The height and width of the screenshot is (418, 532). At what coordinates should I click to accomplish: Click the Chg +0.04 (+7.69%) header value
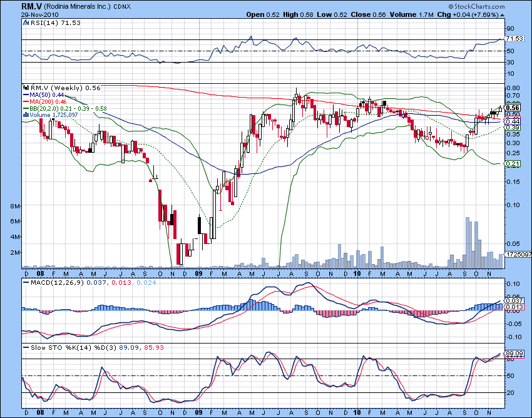[x=468, y=14]
